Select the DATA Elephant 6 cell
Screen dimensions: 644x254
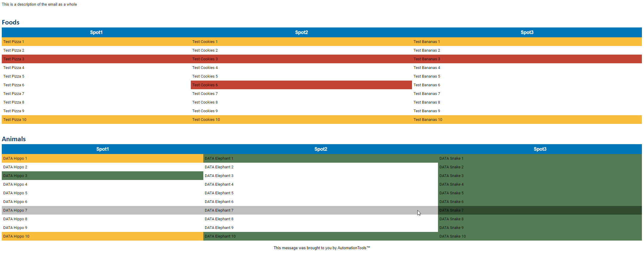coord(321,202)
